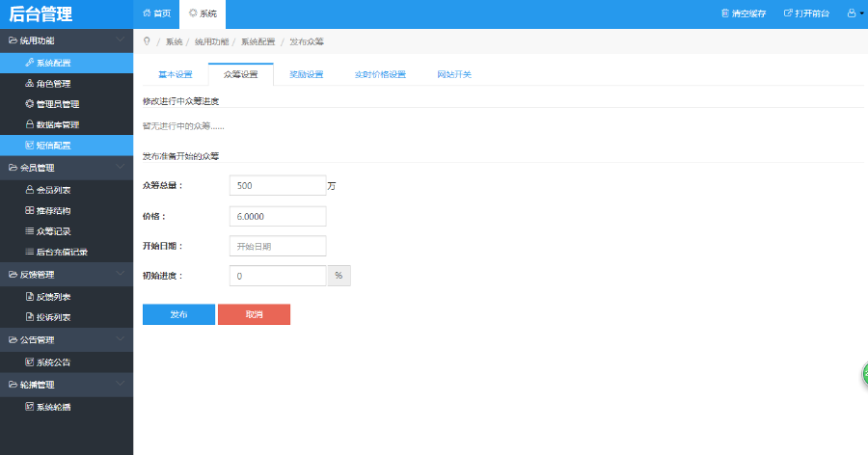The image size is (868, 455).
Task: Collapse the 统用功能 sidebar section
Action: (119, 40)
